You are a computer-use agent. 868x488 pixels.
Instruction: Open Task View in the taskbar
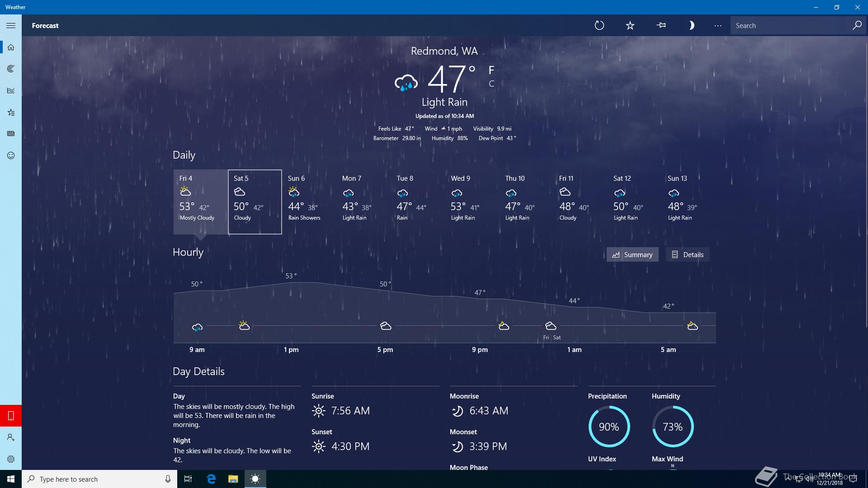pos(188,479)
